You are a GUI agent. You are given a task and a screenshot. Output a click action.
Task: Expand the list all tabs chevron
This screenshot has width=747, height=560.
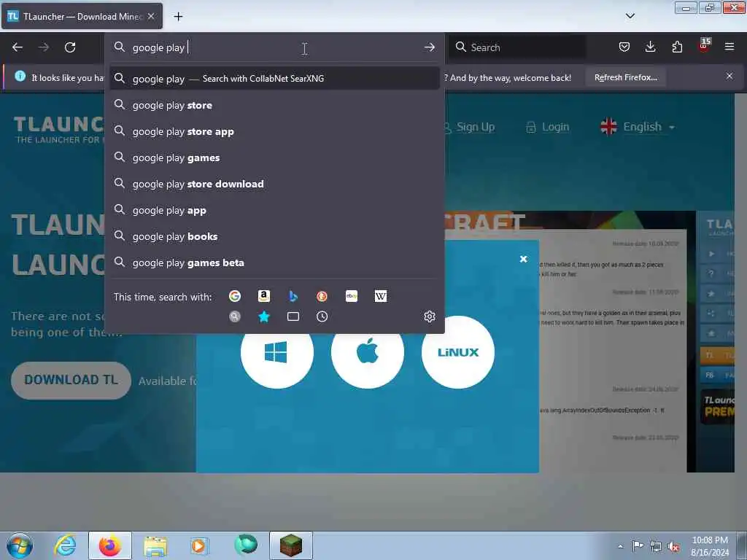pos(630,16)
